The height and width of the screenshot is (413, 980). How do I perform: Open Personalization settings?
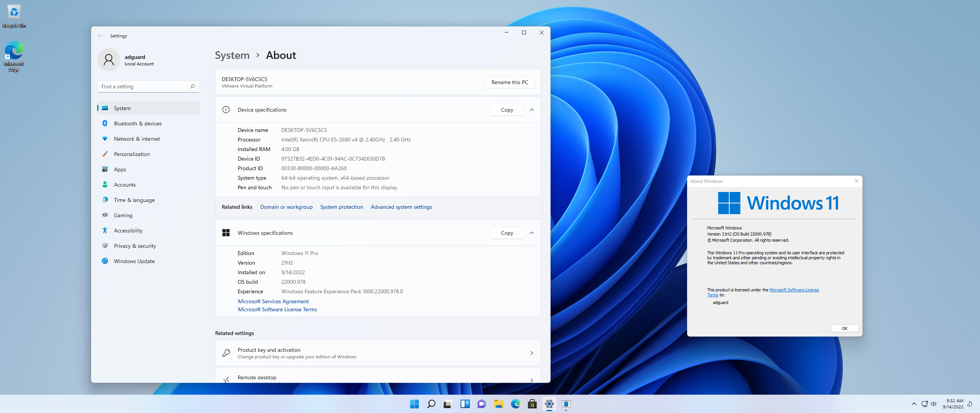(x=149, y=154)
